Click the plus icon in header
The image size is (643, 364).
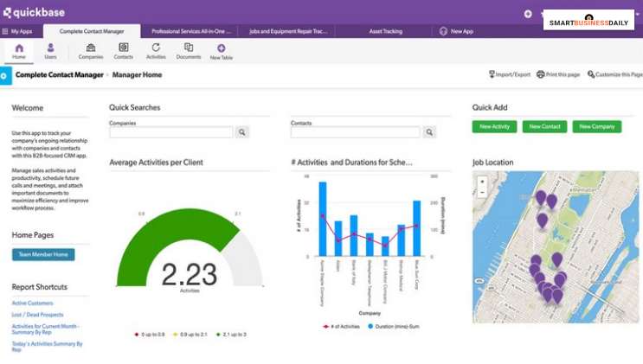tap(528, 14)
